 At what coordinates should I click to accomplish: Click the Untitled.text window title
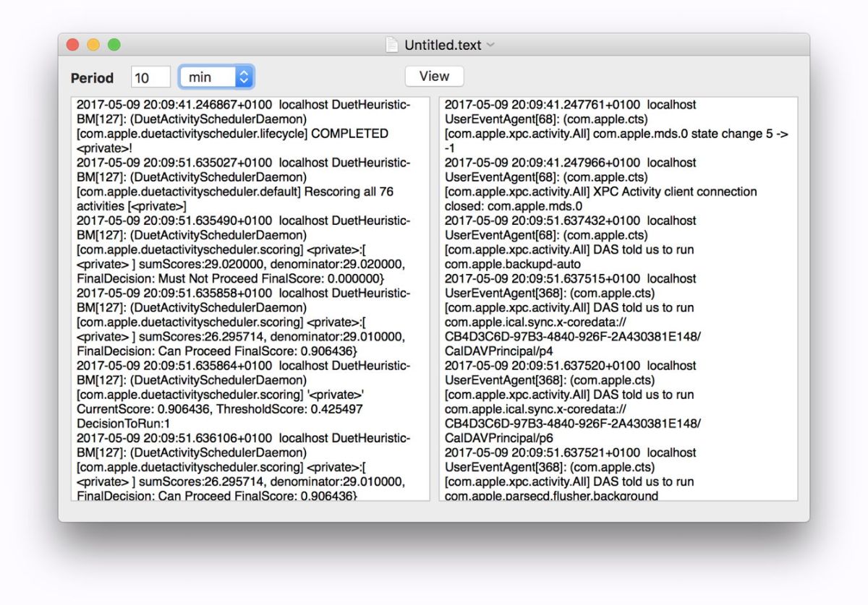click(443, 45)
